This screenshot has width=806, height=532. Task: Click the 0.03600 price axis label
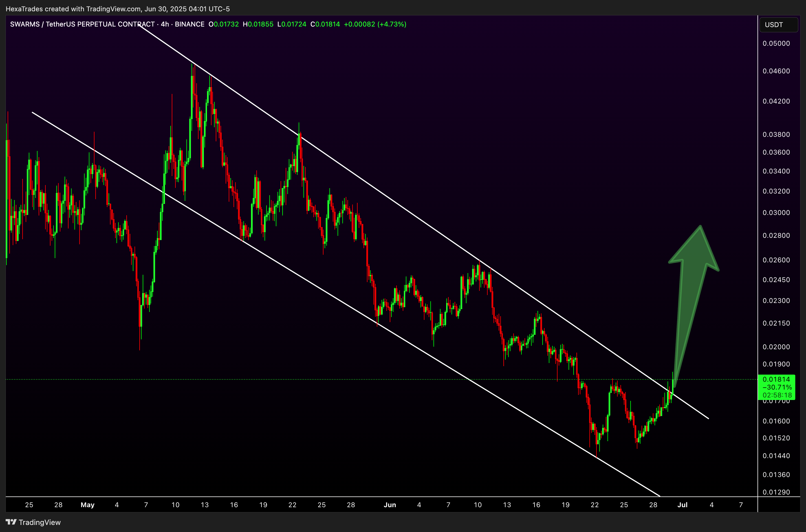coord(776,152)
